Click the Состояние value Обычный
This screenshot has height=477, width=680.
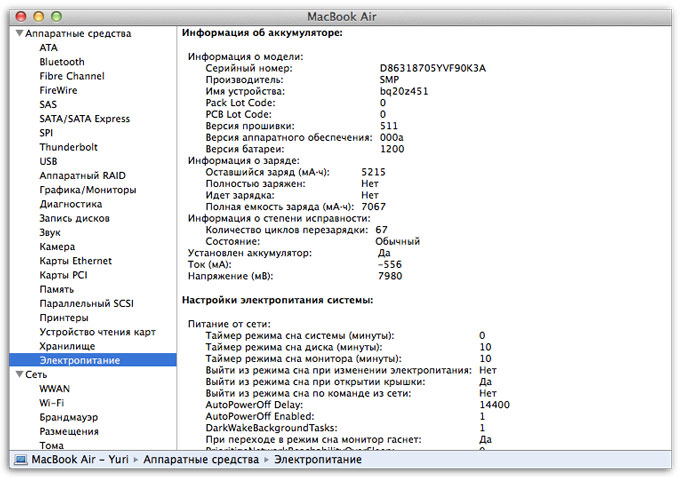coord(398,242)
